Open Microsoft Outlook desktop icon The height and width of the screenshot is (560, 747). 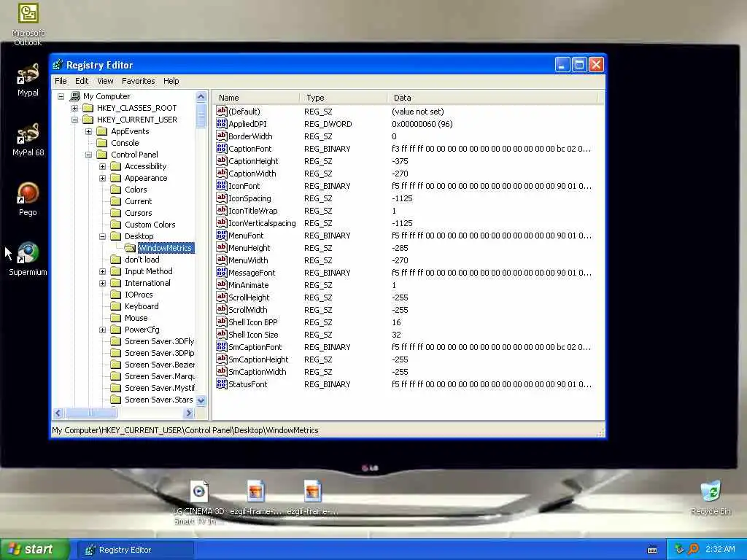(x=28, y=24)
